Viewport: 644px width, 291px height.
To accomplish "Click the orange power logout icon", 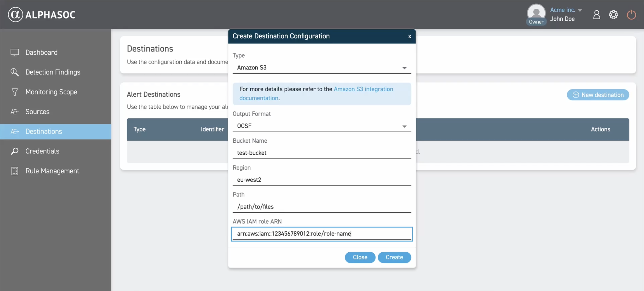I will [x=631, y=14].
